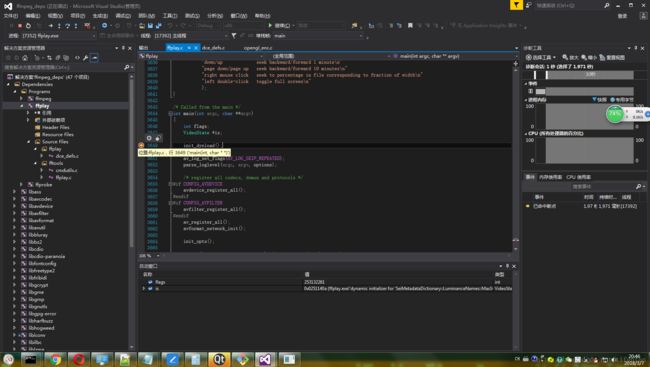Open Visual Studio from the taskbar
The height and width of the screenshot is (367, 650).
265,359
